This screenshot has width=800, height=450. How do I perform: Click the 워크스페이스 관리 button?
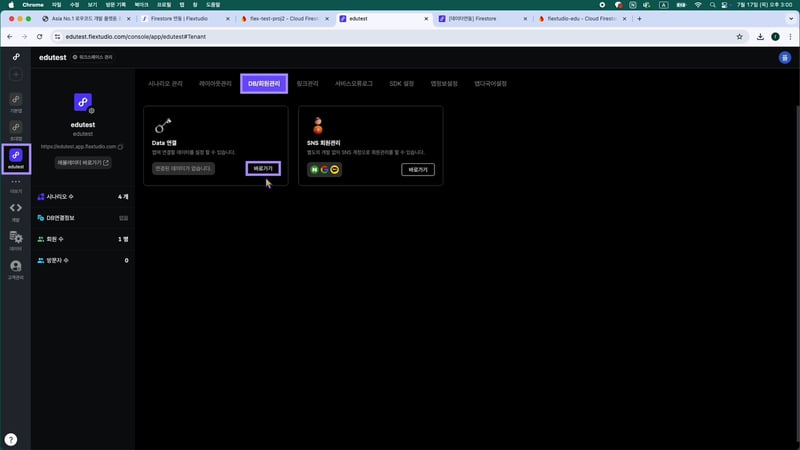coord(93,57)
